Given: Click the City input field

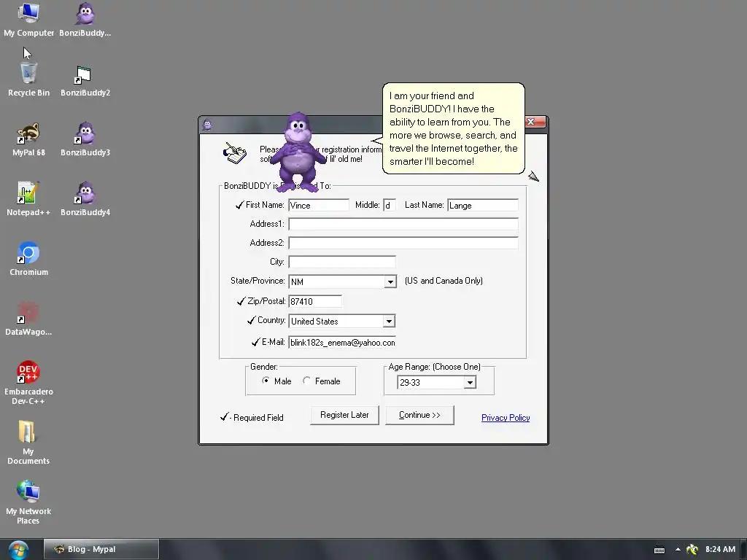Looking at the screenshot, I should 342,262.
